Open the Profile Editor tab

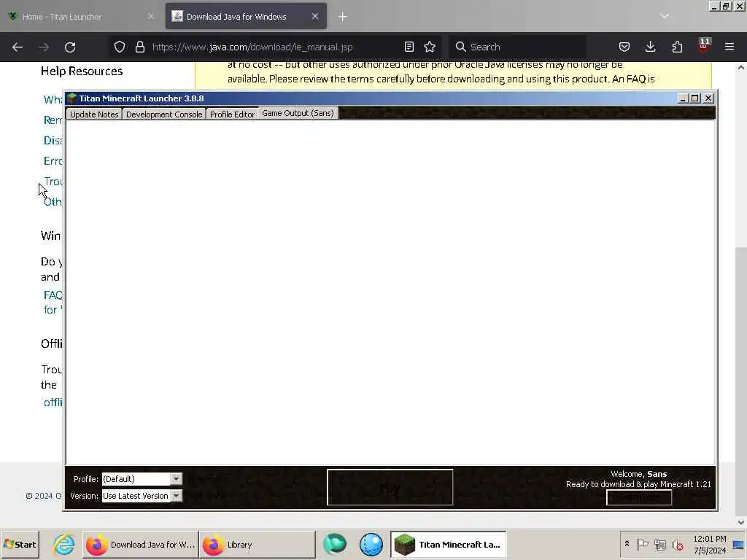click(x=232, y=114)
